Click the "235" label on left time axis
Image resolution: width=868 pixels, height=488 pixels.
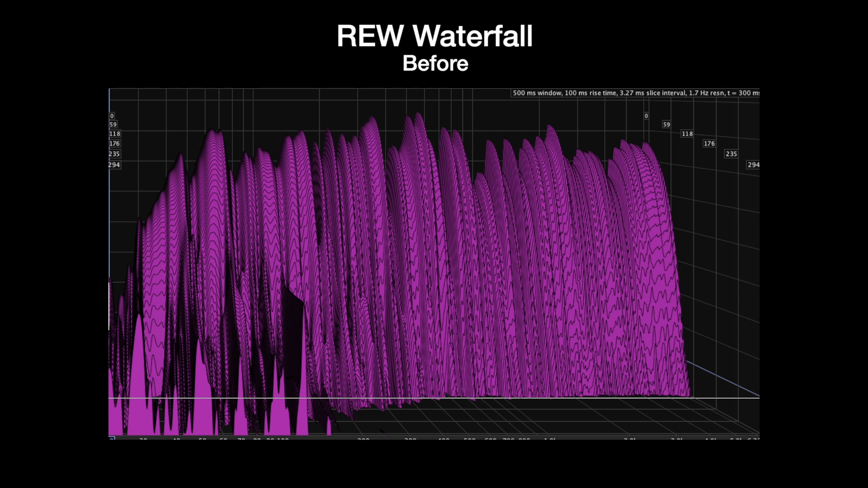coord(114,154)
